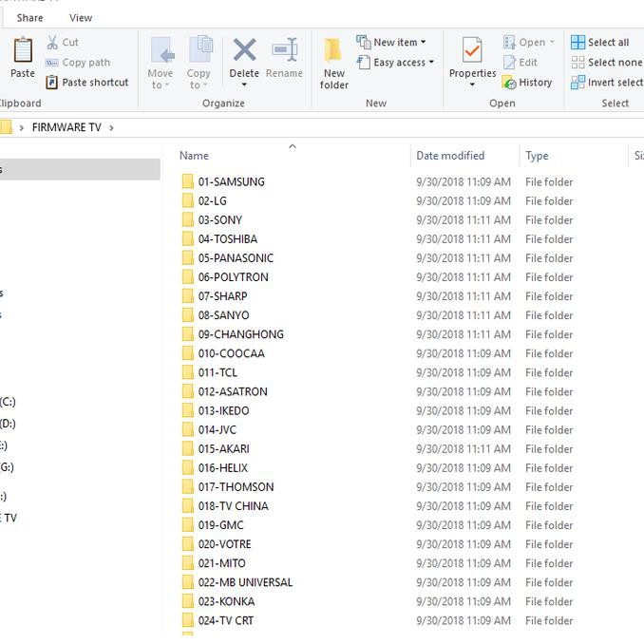Click the Paste clipboard icon
This screenshot has height=644, width=644.
click(x=23, y=50)
